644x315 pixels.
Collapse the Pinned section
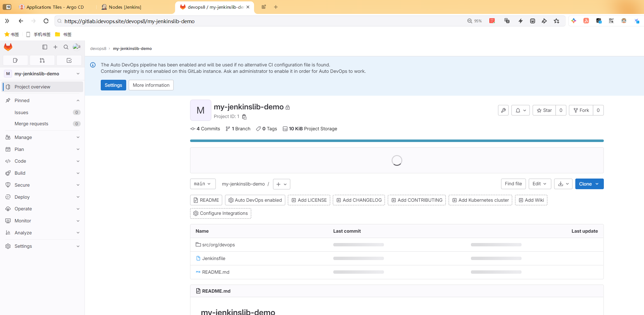pos(42,100)
